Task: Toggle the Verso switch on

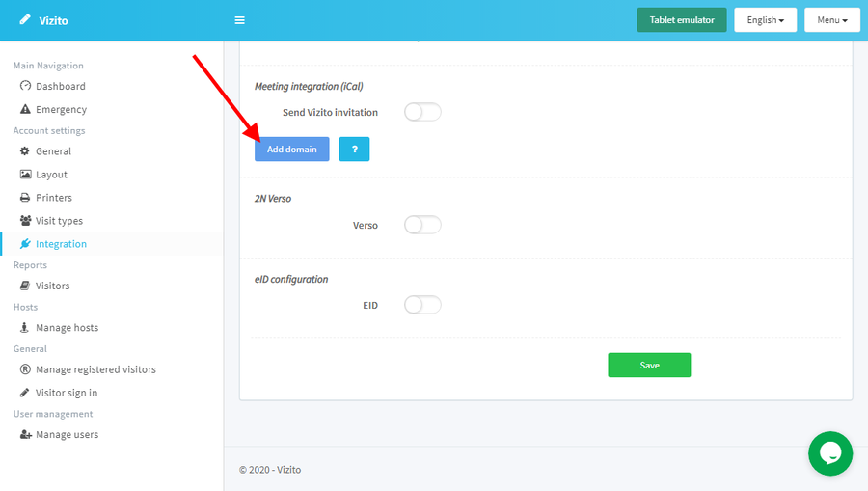Action: pos(422,225)
